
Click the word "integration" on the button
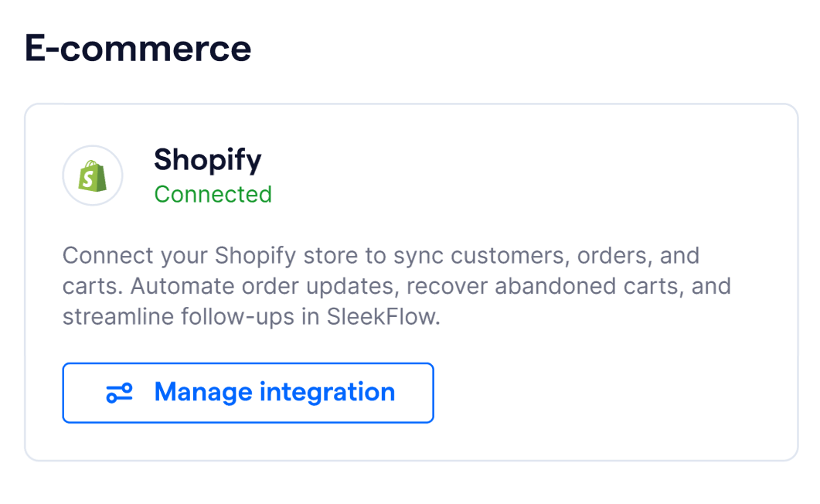(x=328, y=392)
